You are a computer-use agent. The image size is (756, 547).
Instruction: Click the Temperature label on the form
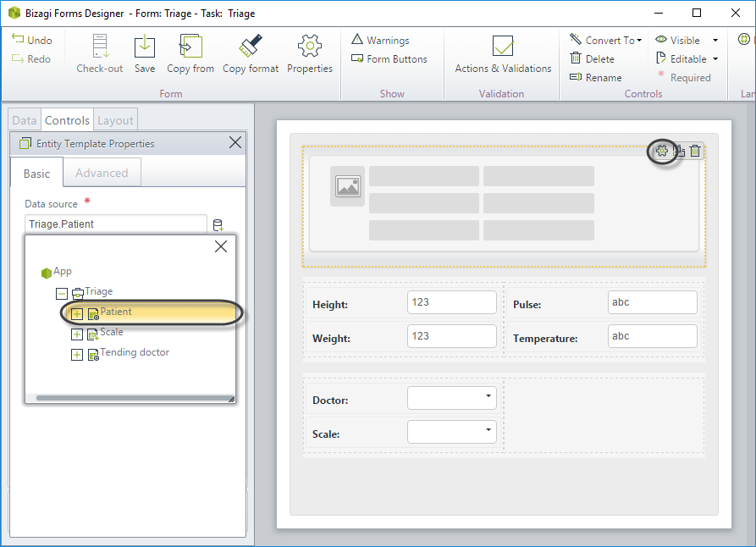coord(545,339)
